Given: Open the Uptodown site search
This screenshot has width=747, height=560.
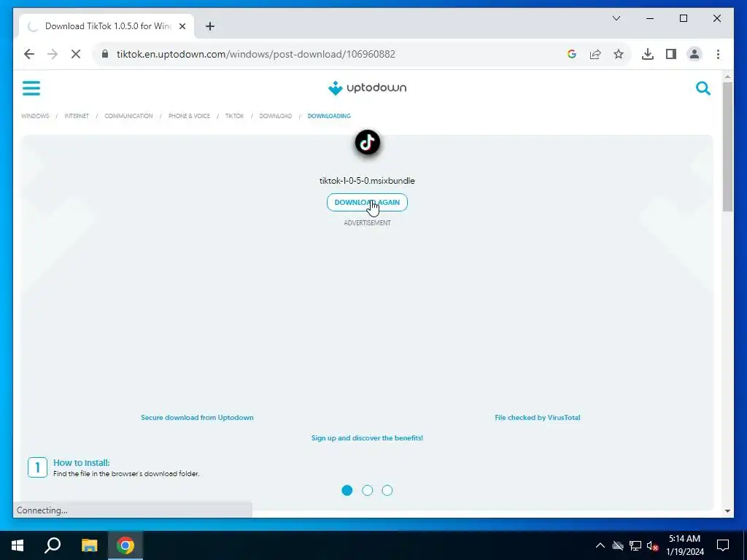Looking at the screenshot, I should point(703,88).
